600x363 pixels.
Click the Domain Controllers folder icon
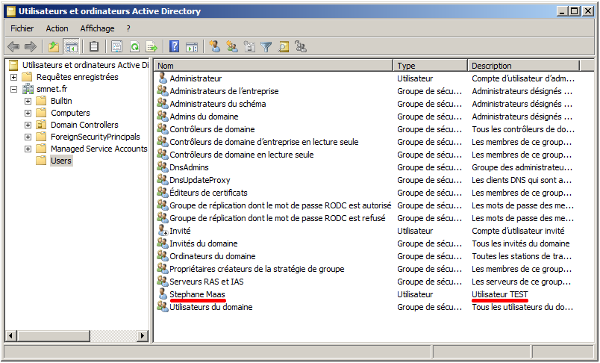(41, 125)
